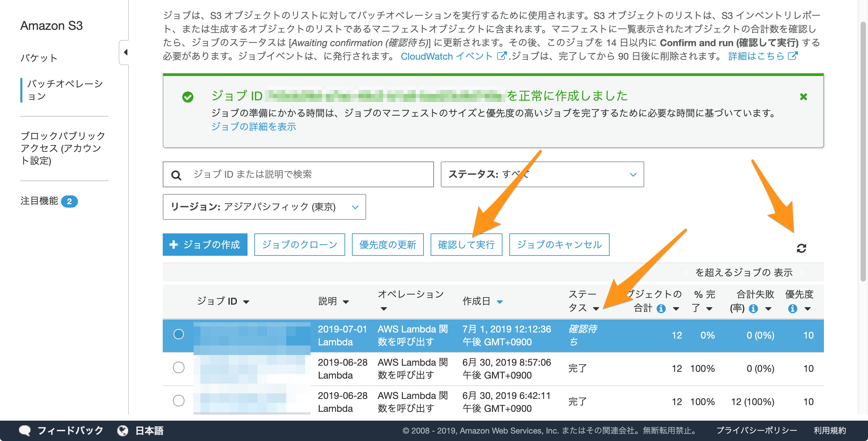Screen dimensions: 868x441
Task: Sort by % 完了 column arrow
Action: point(709,309)
